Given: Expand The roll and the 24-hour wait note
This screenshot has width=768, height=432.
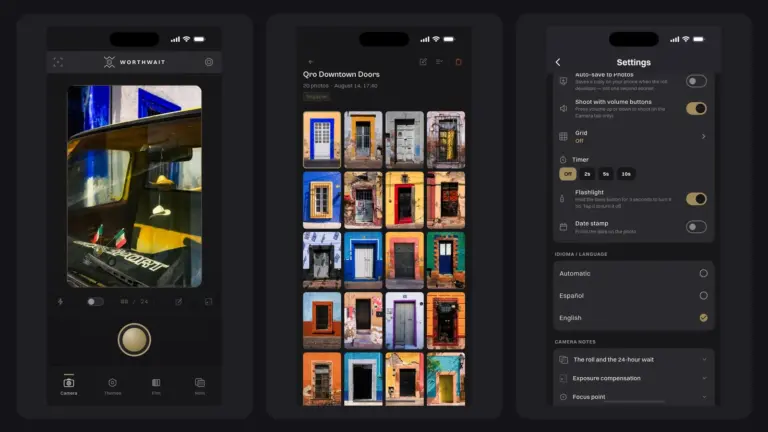Looking at the screenshot, I should tap(634, 360).
